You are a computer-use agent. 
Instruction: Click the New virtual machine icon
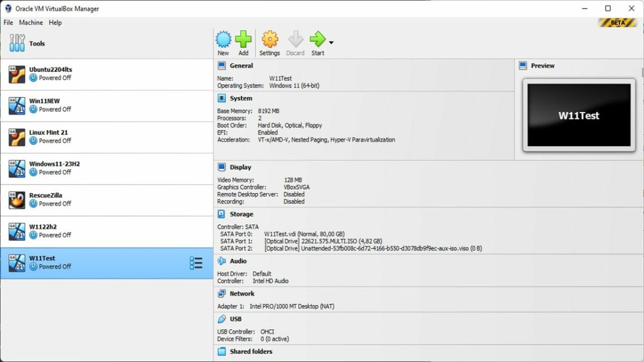tap(223, 39)
